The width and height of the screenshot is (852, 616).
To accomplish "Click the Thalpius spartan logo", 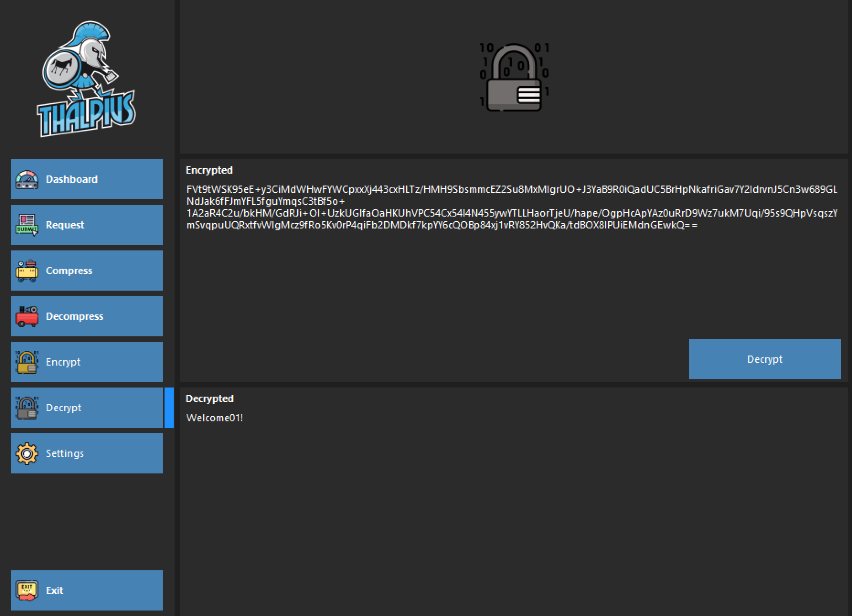I will pyautogui.click(x=86, y=80).
